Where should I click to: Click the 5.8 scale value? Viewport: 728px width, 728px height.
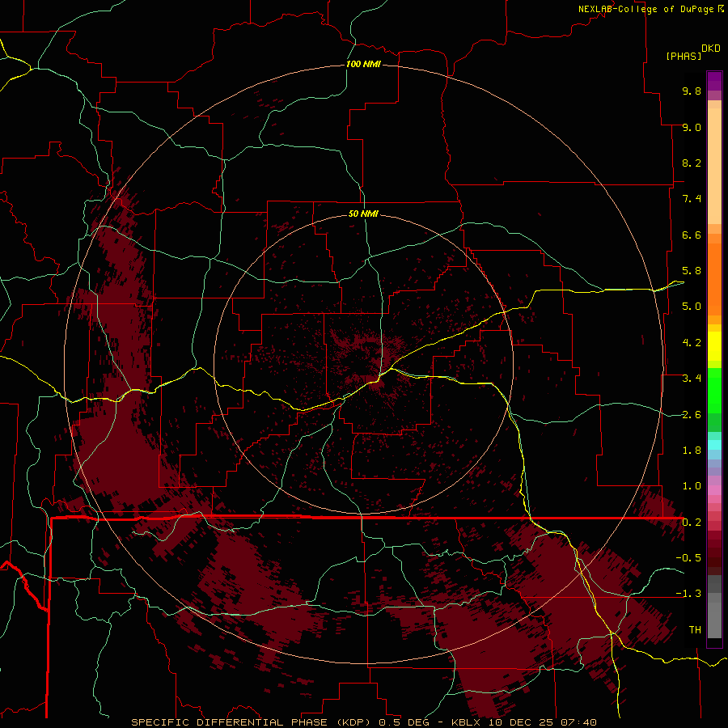[692, 271]
